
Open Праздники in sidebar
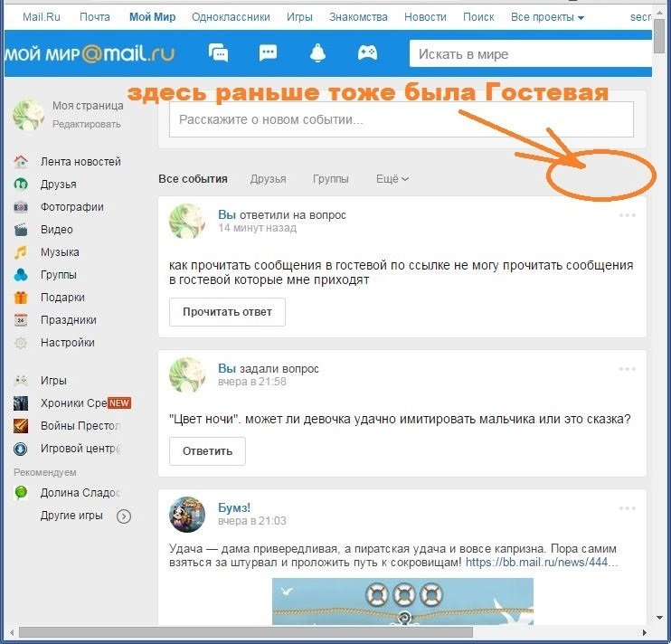pyautogui.click(x=69, y=320)
